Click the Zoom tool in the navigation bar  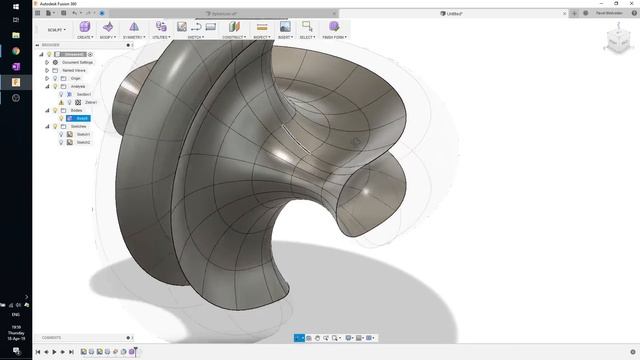coord(326,338)
